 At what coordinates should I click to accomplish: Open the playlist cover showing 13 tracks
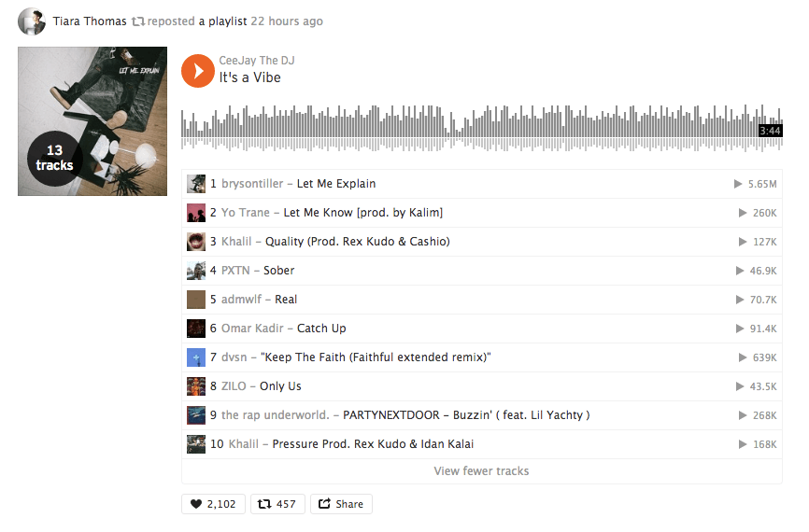coord(92,121)
